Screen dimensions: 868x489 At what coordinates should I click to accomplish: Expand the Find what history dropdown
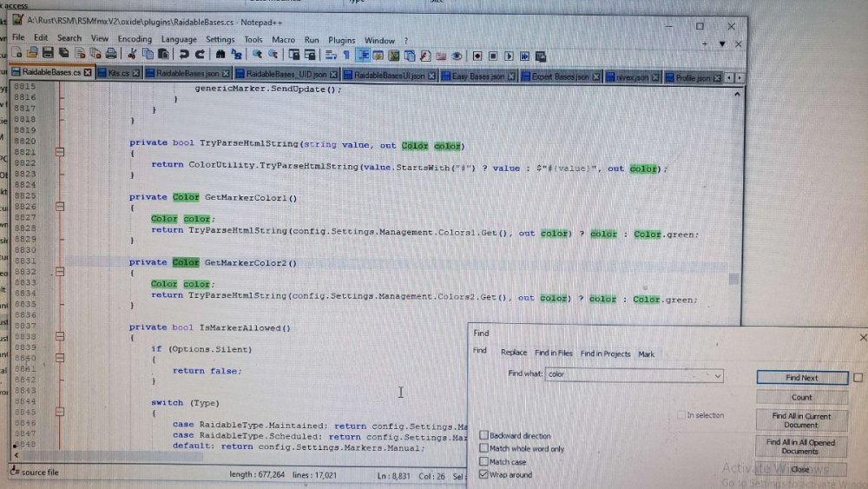717,375
